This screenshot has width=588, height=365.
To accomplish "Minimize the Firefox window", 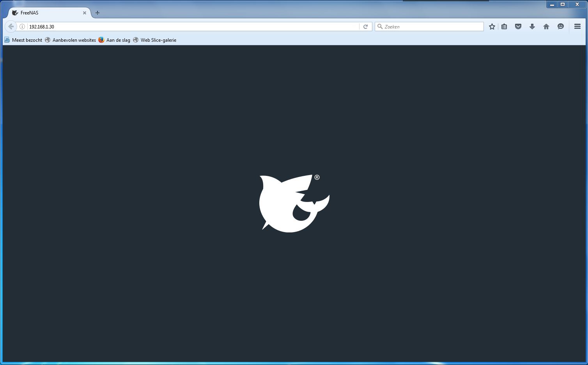I will 552,4.
